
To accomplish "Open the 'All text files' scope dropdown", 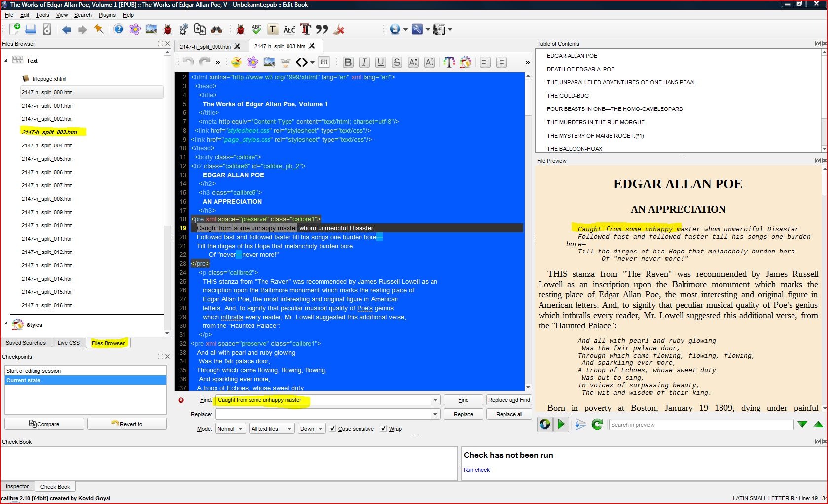I will [272, 429].
